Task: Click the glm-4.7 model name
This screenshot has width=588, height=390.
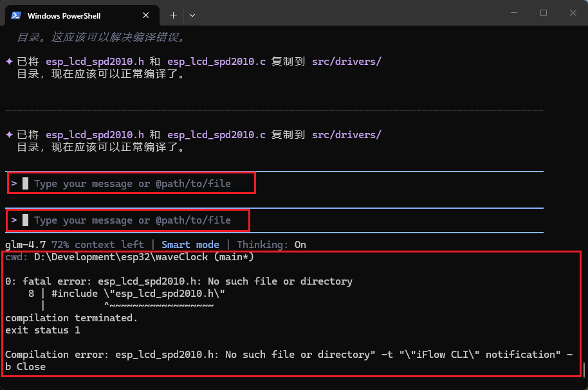Action: (23, 245)
